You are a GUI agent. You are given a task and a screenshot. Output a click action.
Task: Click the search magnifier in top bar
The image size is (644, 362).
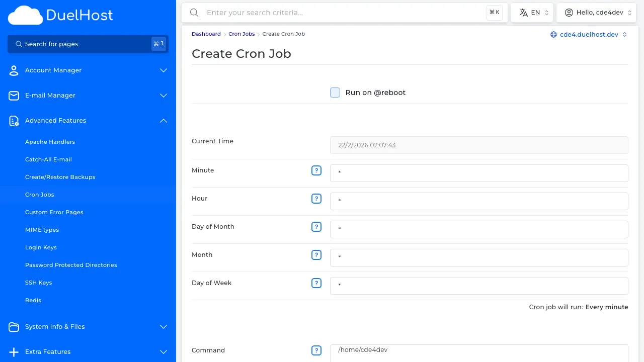click(194, 13)
